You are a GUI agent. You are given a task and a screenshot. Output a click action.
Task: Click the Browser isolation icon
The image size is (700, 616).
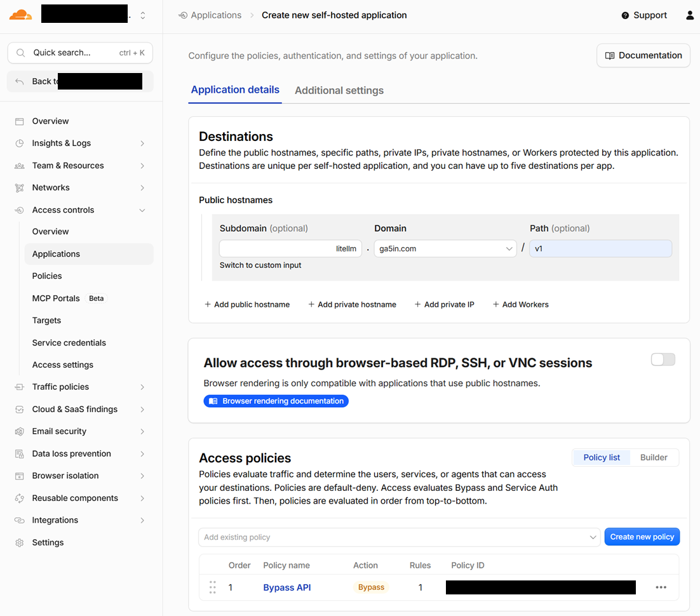click(19, 476)
